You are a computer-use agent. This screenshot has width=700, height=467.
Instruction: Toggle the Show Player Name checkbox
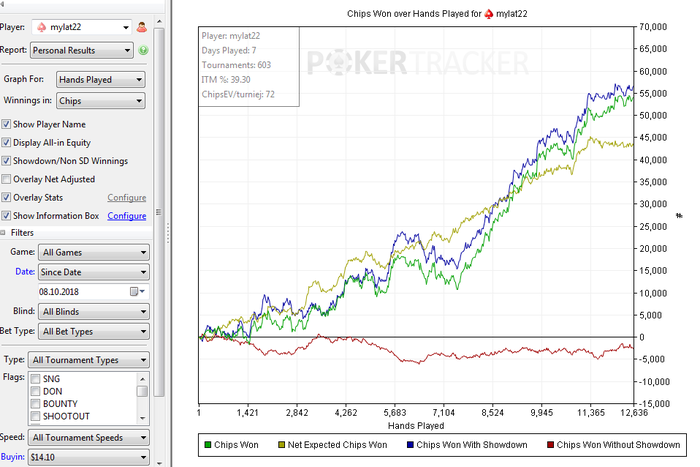pos(6,124)
